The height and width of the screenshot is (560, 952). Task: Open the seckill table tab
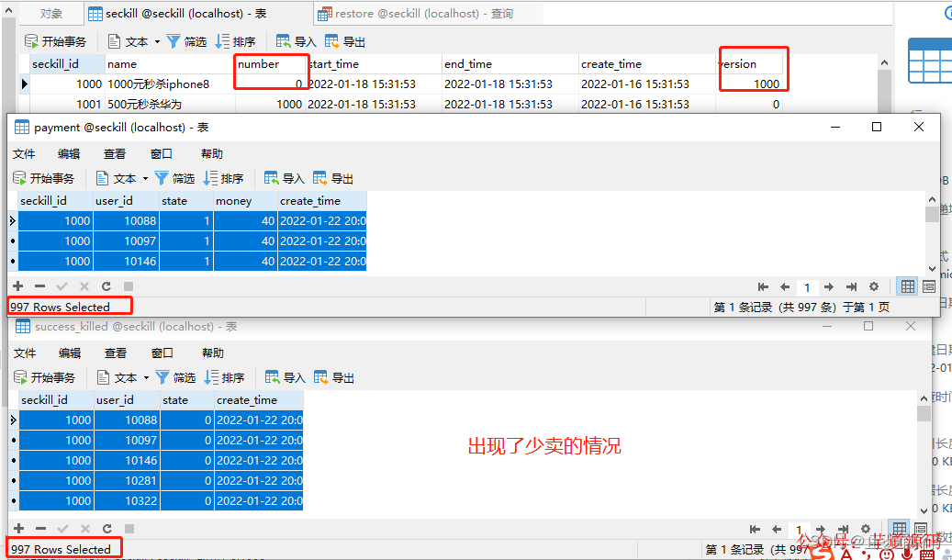coord(177,14)
